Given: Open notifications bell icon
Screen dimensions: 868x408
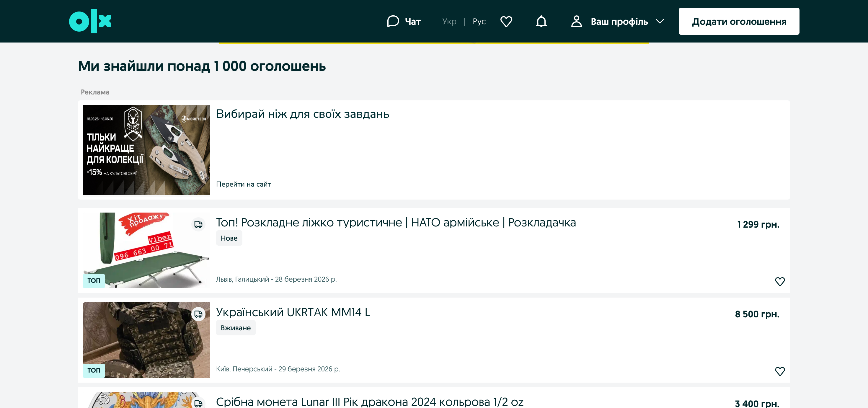Looking at the screenshot, I should (541, 21).
